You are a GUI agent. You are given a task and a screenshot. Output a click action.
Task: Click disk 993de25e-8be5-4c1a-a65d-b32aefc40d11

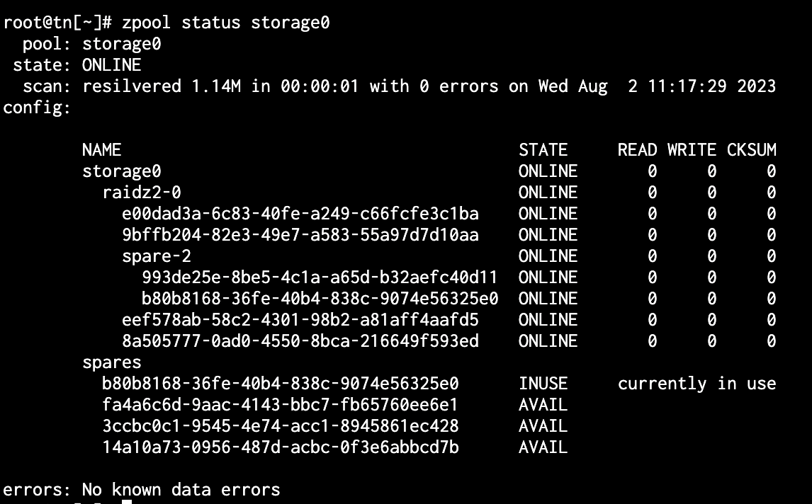click(320, 277)
